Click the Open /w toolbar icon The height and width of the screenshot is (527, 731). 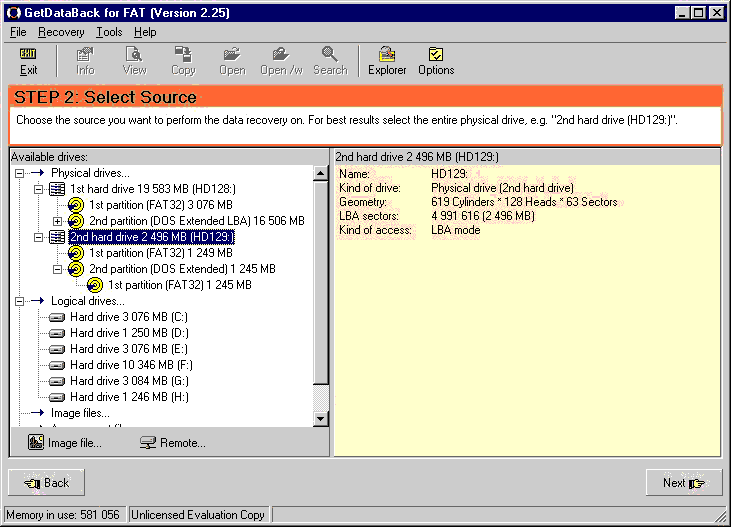(281, 61)
